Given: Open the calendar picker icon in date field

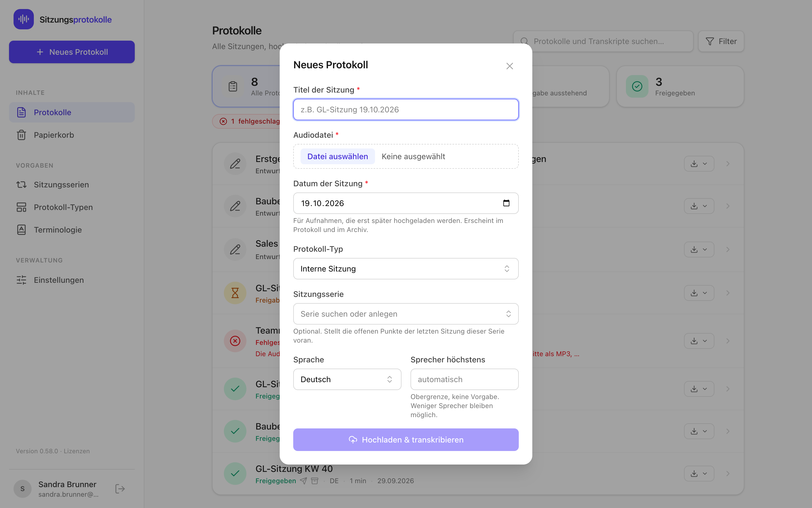Looking at the screenshot, I should coord(506,203).
